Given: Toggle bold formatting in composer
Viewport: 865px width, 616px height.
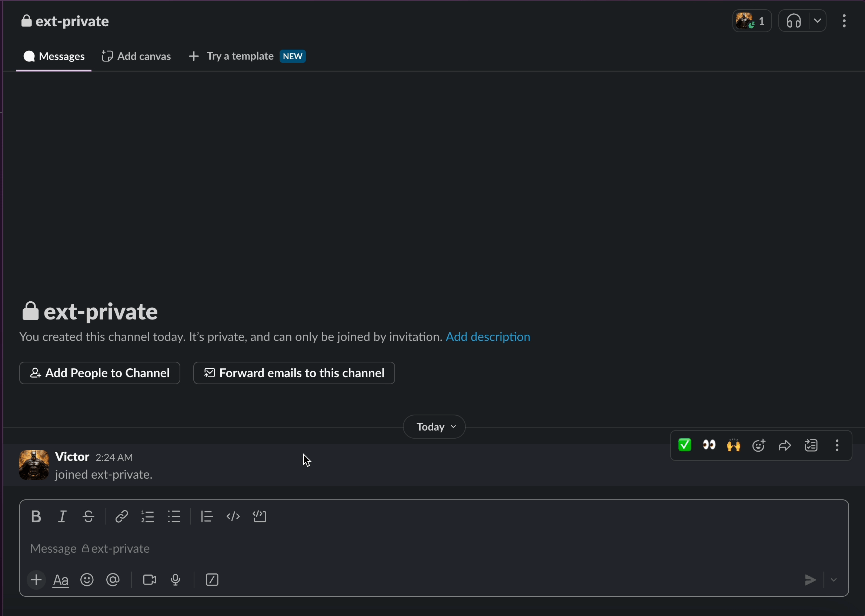Looking at the screenshot, I should tap(36, 517).
